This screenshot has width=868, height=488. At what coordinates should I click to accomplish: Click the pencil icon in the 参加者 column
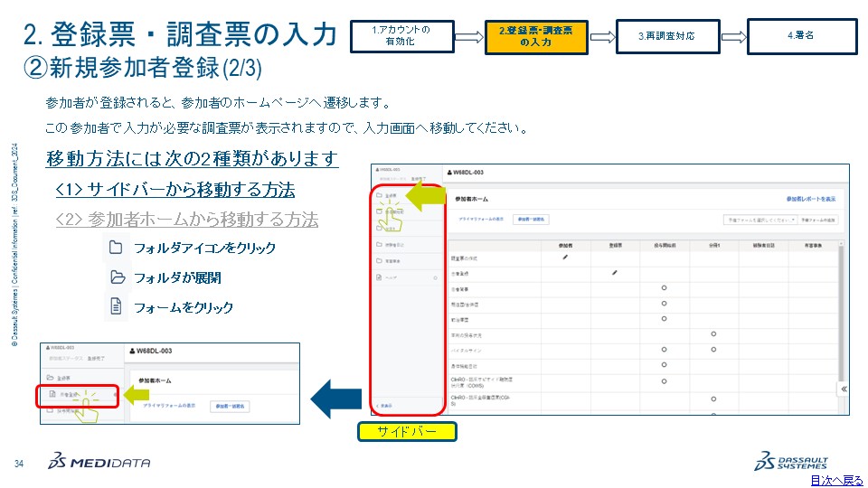[566, 258]
